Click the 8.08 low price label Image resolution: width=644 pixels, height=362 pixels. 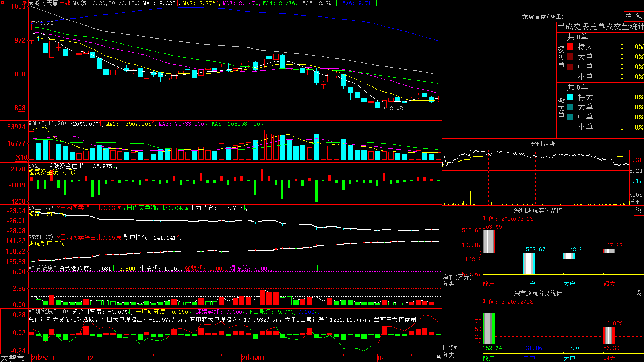pos(396,108)
